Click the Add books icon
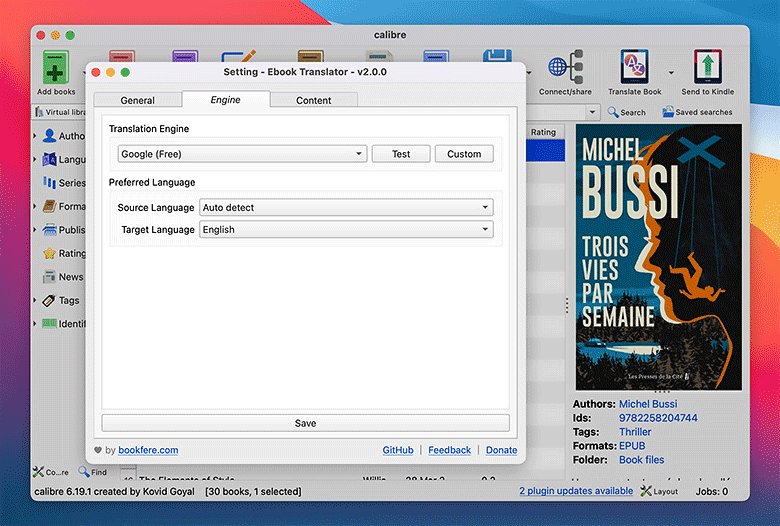 (55, 68)
